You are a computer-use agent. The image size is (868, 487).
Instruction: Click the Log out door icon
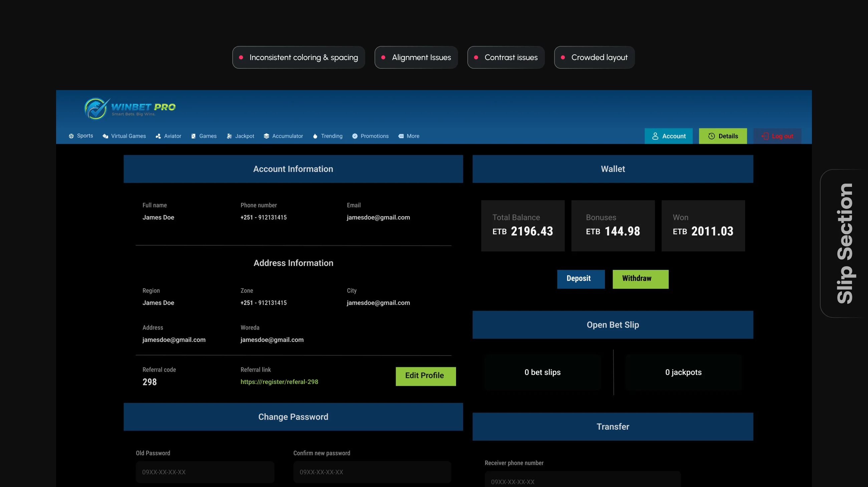pyautogui.click(x=765, y=136)
